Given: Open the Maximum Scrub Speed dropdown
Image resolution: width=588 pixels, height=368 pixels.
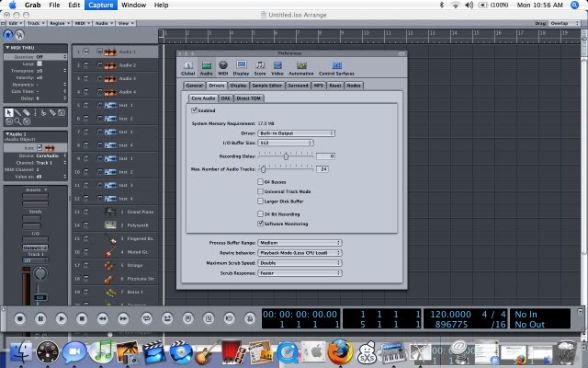Looking at the screenshot, I should pyautogui.click(x=300, y=263).
